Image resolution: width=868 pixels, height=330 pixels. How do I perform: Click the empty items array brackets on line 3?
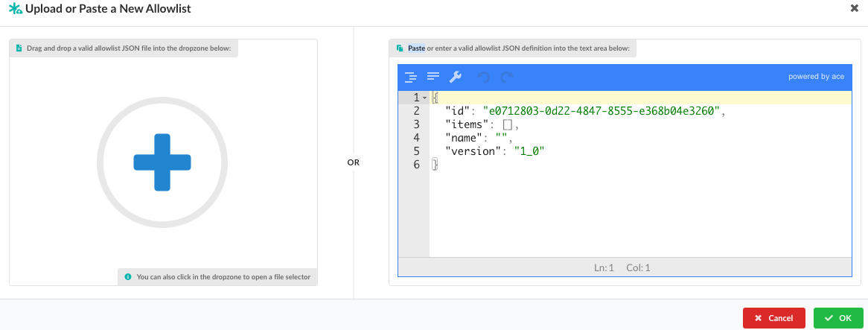click(x=508, y=124)
